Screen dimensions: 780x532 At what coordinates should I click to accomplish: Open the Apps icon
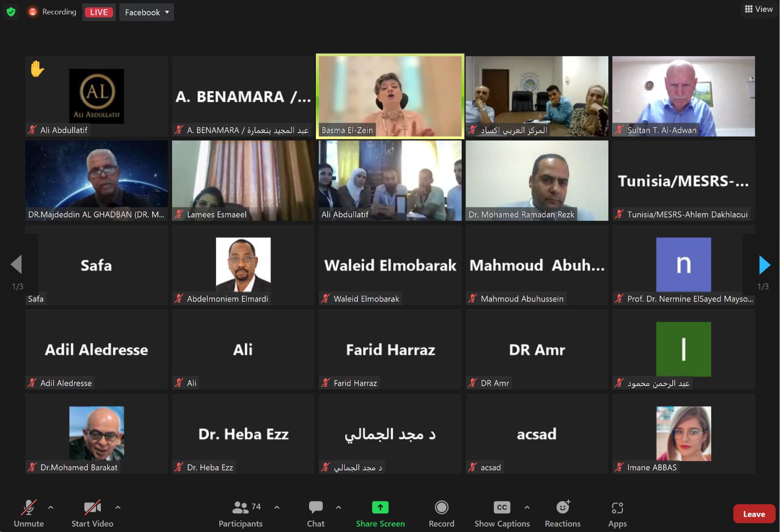point(617,508)
